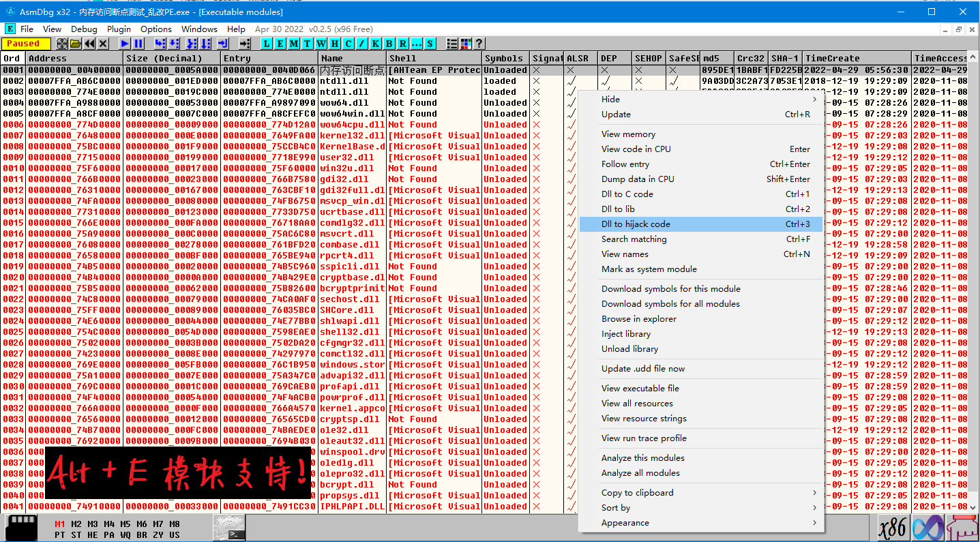Click the Go to address arrow icon
Image resolution: width=980 pixels, height=542 pixels.
coord(245,44)
